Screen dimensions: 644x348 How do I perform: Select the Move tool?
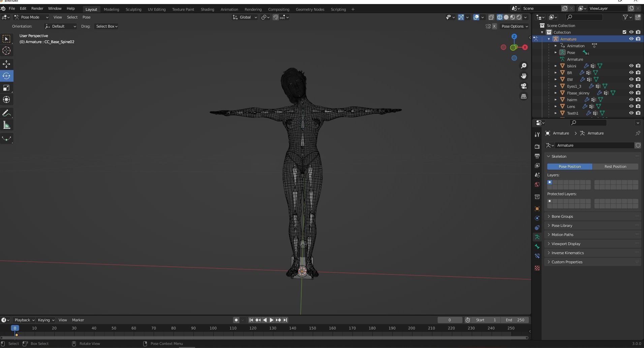pyautogui.click(x=6, y=64)
